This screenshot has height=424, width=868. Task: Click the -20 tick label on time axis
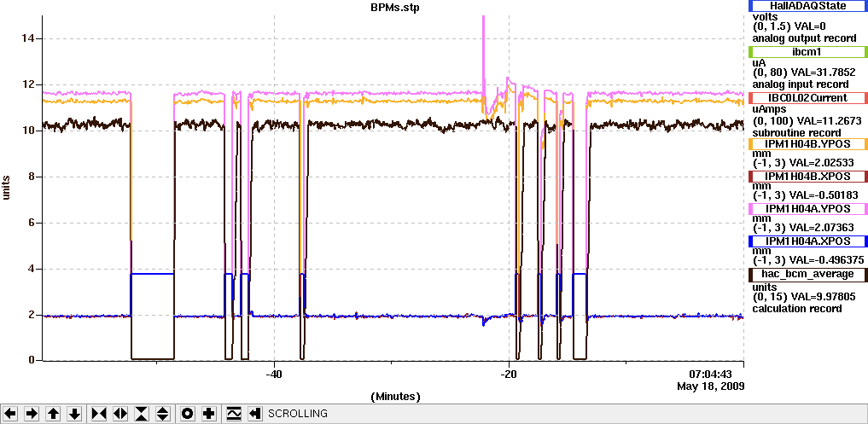tap(508, 375)
